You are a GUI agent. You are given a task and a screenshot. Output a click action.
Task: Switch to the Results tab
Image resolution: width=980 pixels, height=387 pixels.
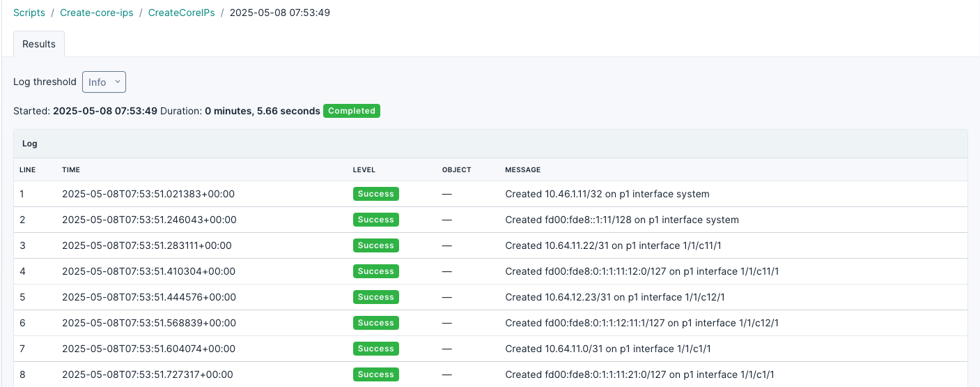click(x=39, y=44)
